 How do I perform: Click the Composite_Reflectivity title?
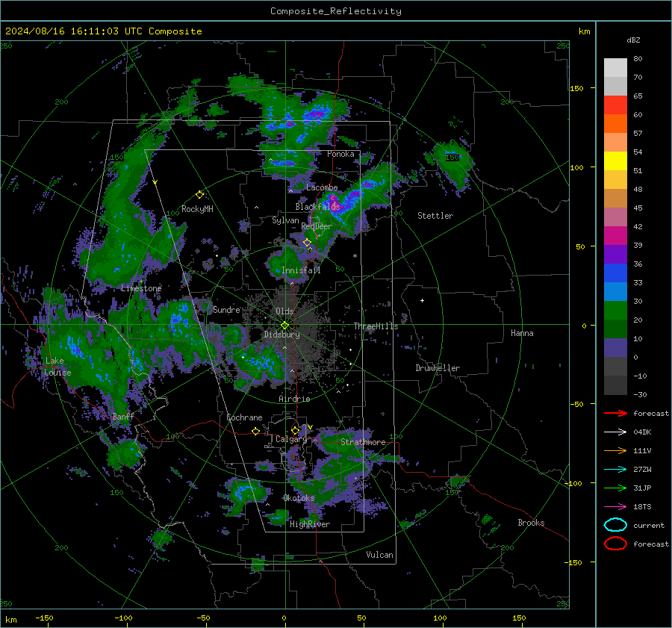pos(336,11)
